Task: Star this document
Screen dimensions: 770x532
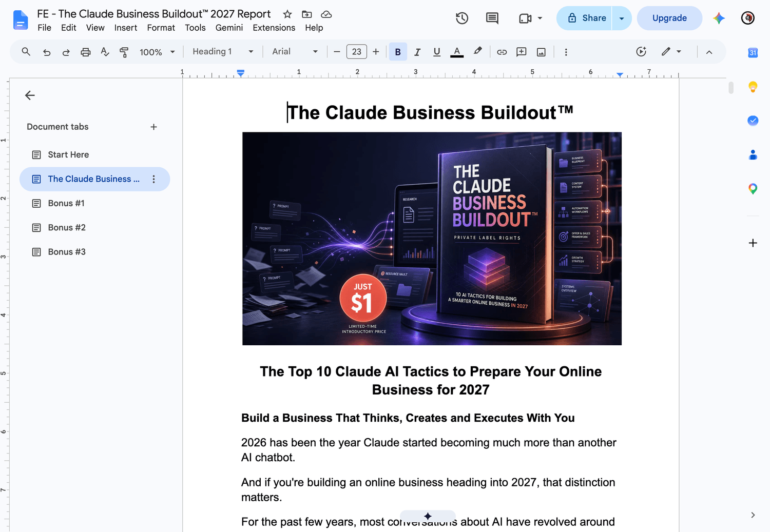Action: (x=287, y=14)
